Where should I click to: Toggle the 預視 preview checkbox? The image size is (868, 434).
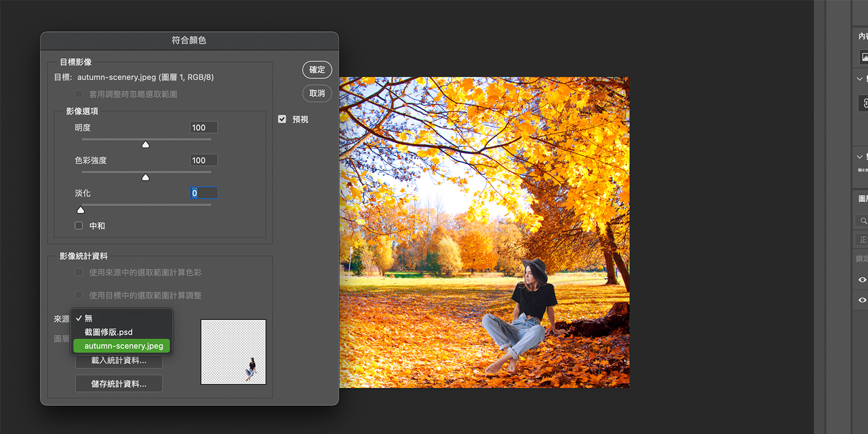[x=282, y=119]
